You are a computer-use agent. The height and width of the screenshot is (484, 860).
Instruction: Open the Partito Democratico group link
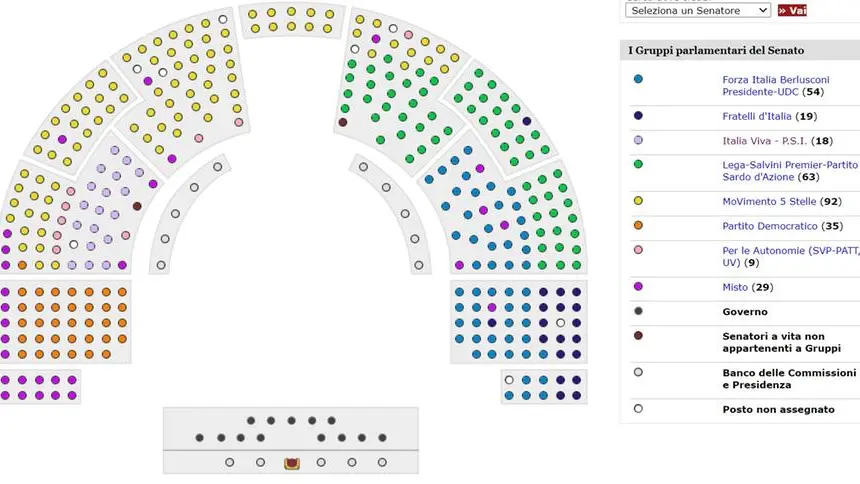pos(769,226)
